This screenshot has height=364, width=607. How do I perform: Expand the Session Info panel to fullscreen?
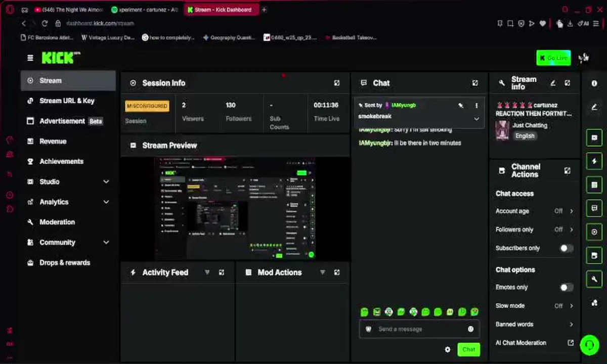[337, 83]
